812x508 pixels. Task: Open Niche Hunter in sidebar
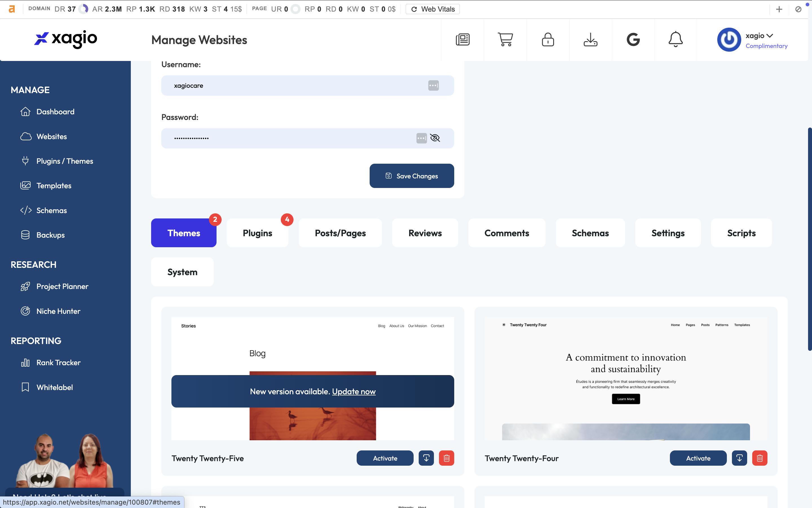(50, 311)
